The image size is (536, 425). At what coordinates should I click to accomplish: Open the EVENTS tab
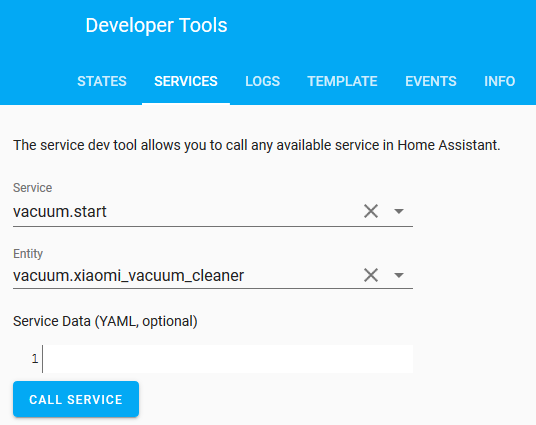(x=431, y=81)
